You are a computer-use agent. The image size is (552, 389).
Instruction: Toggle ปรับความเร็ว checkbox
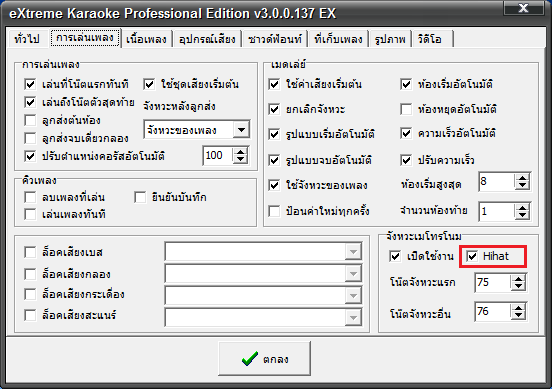406,160
